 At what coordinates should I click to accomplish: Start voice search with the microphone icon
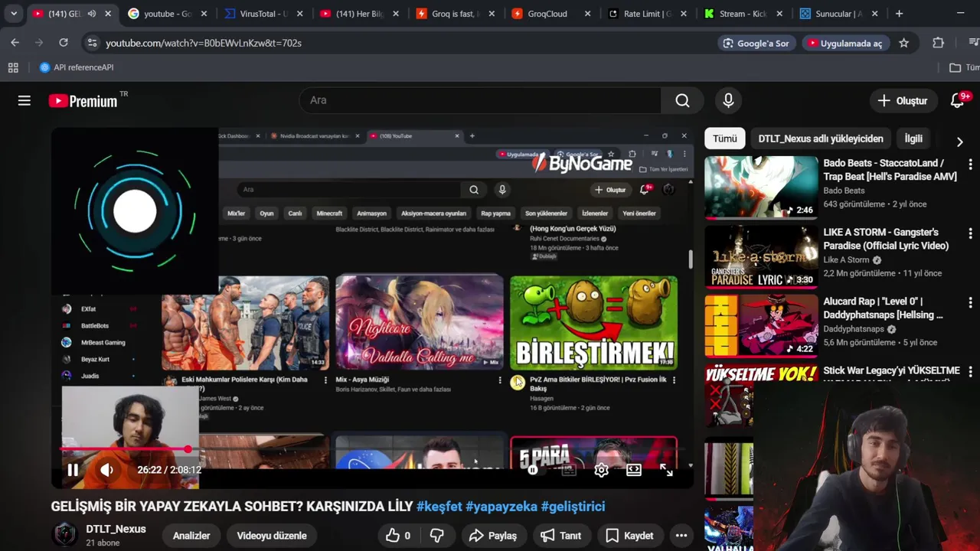[x=728, y=100]
